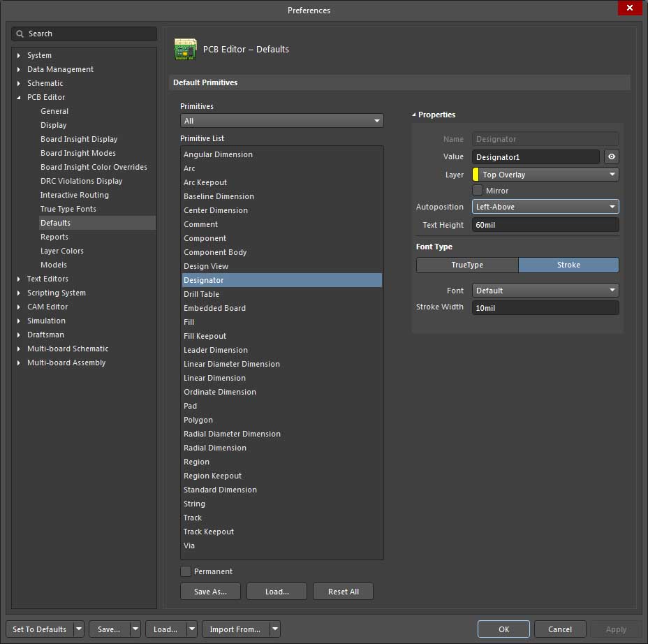Switch font type to TrueType
This screenshot has height=644, width=648.
[467, 265]
